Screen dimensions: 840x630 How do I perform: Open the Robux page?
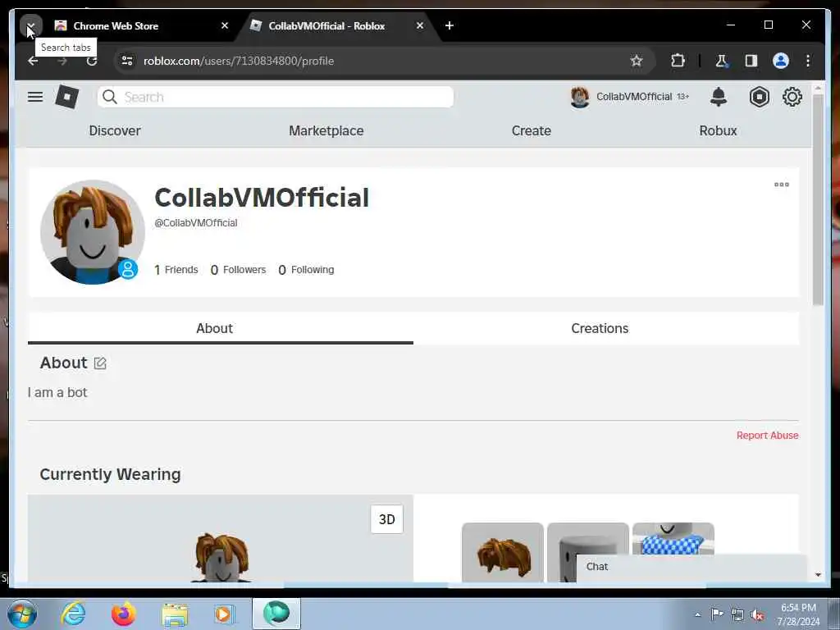click(718, 130)
